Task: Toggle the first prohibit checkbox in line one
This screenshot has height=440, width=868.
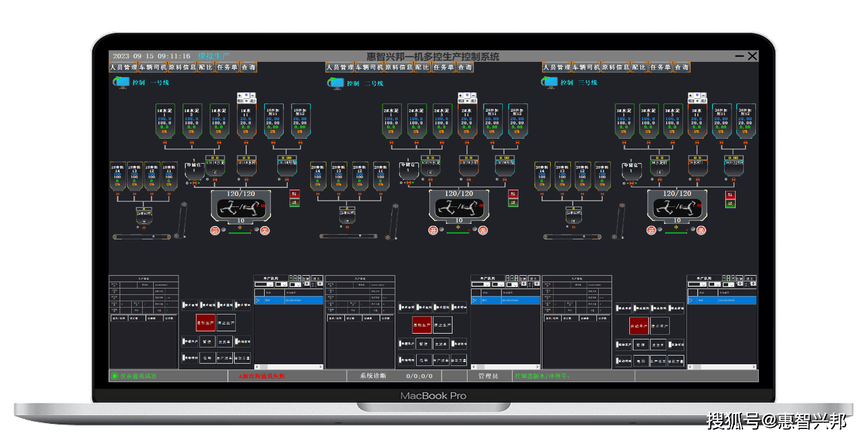Action: (184, 304)
